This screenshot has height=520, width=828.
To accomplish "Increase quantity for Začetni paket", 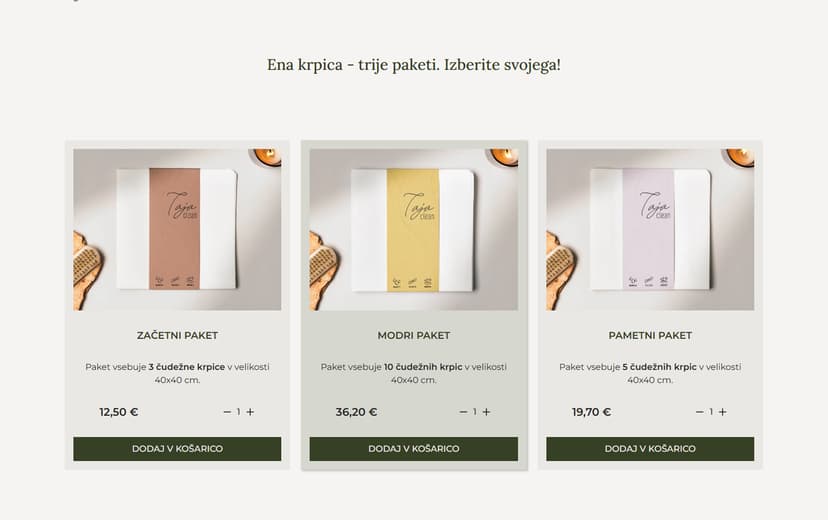I will point(250,412).
